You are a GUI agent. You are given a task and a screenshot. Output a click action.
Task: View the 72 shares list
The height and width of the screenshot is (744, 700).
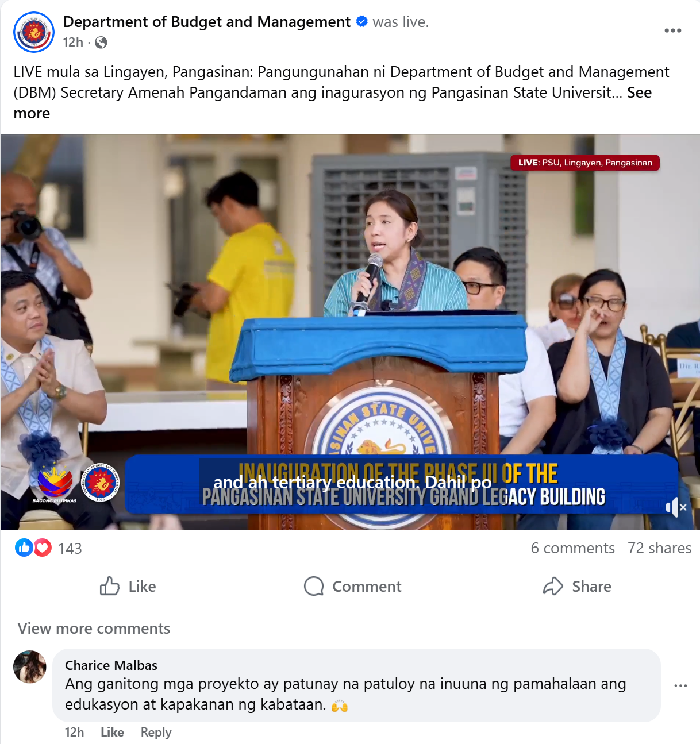(x=659, y=548)
